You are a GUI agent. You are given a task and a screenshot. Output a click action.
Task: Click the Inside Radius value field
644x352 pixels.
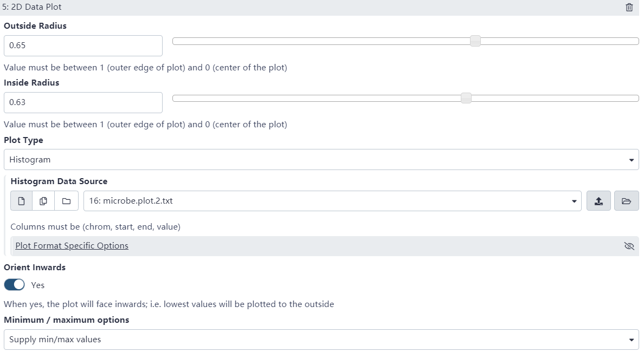pyautogui.click(x=83, y=102)
